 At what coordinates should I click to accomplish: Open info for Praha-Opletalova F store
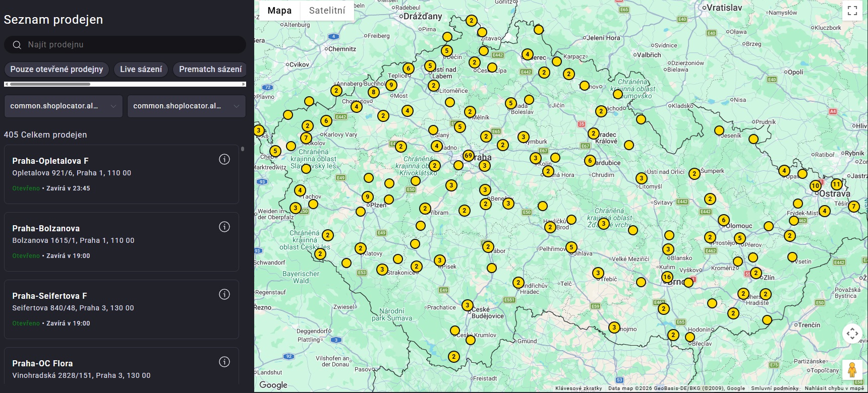224,159
